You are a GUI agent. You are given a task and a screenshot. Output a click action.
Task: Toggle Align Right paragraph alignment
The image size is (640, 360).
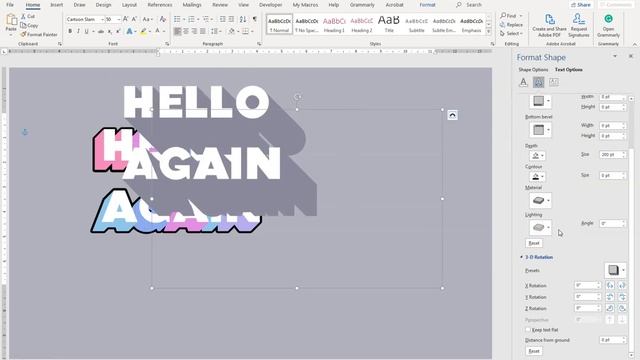pos(194,31)
